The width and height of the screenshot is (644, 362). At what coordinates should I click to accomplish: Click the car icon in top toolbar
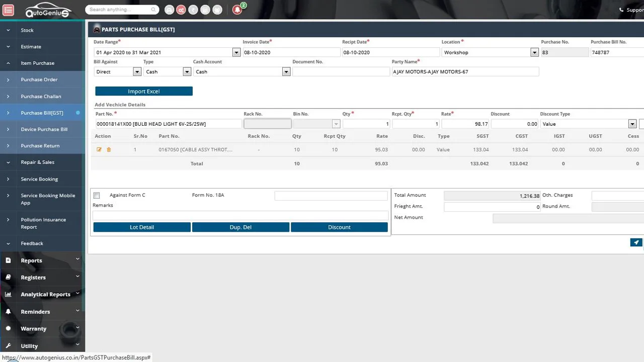click(169, 10)
